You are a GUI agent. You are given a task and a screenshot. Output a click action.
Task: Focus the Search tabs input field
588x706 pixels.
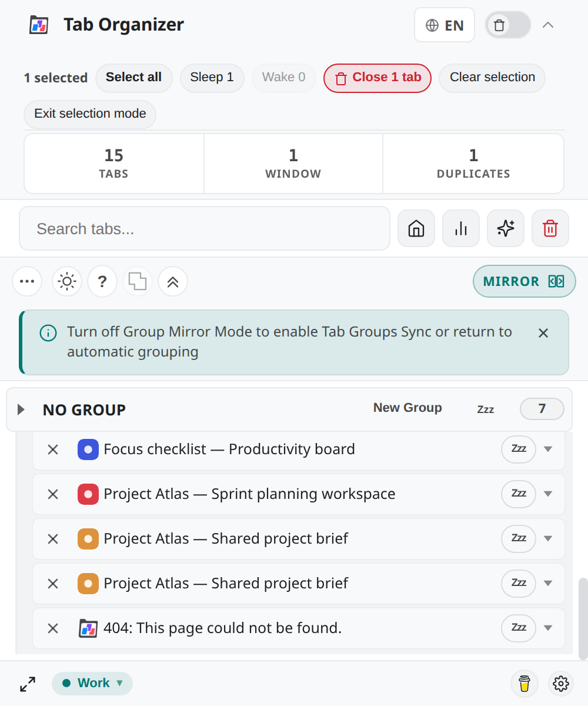(x=205, y=228)
